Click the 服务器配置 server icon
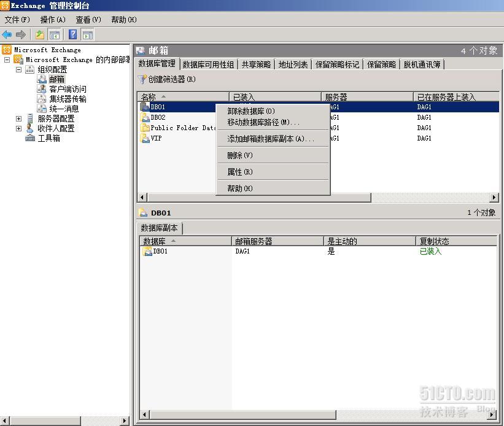This screenshot has height=426, width=504. (x=30, y=118)
